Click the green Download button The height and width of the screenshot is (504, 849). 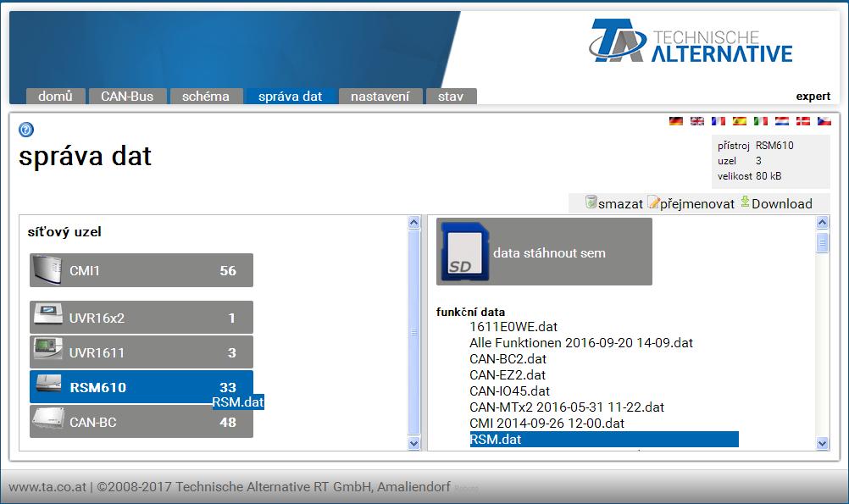[776, 203]
